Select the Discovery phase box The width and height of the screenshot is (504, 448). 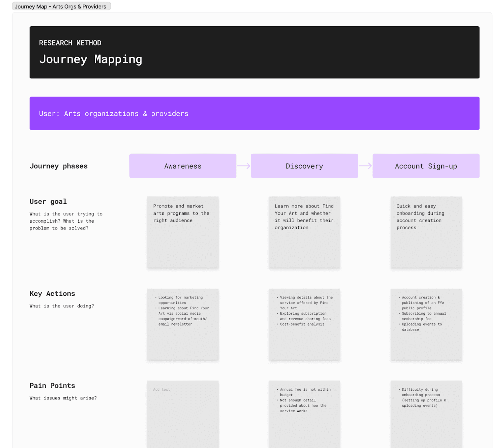coord(304,166)
